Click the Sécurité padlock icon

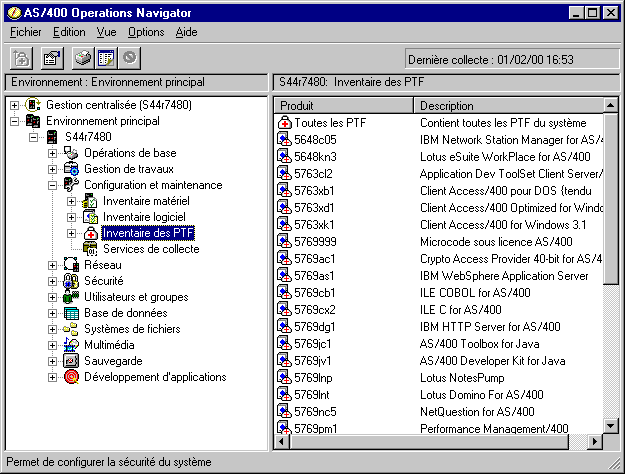pyautogui.click(x=71, y=281)
